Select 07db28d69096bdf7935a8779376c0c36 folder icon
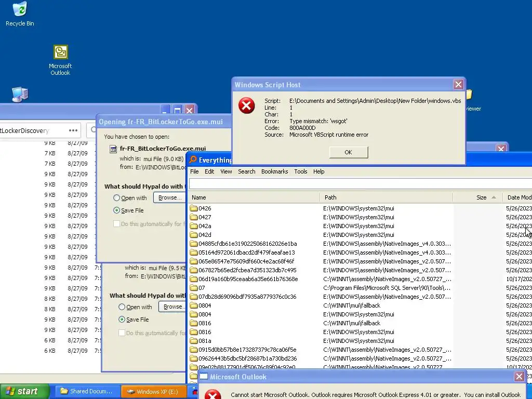This screenshot has width=532, height=399. pyautogui.click(x=194, y=297)
